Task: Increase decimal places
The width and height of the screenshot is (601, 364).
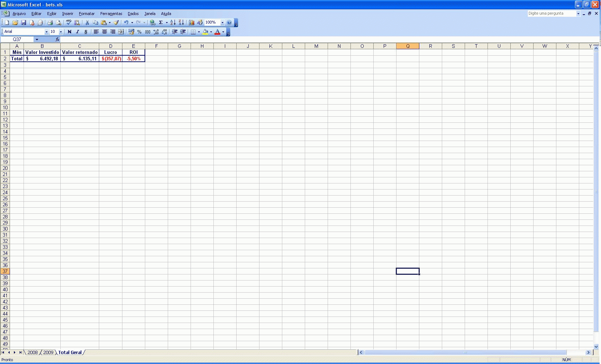Action: click(156, 32)
